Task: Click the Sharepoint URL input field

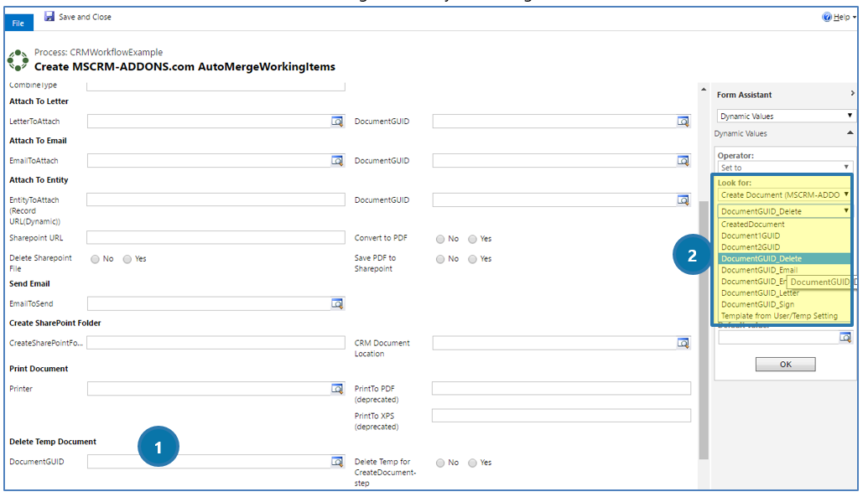Action: [216, 237]
